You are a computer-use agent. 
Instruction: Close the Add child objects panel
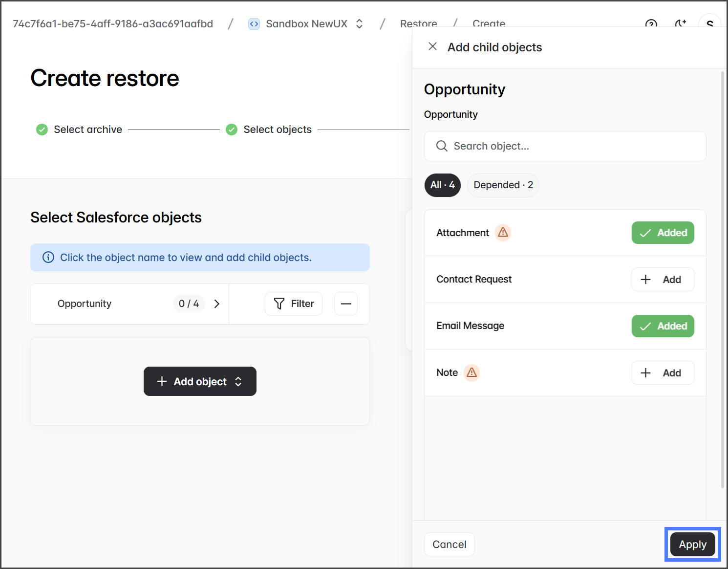[432, 46]
